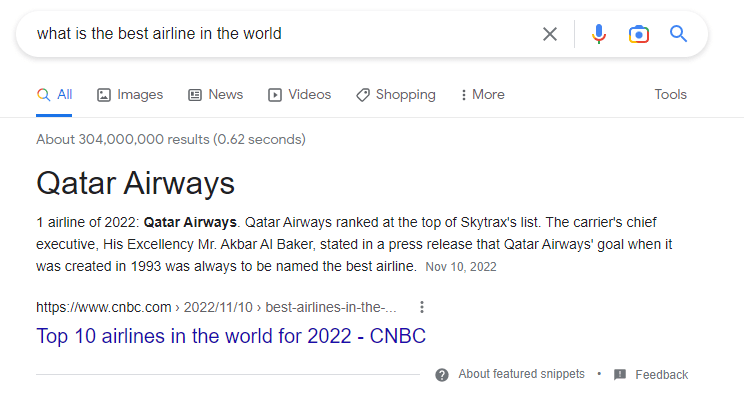The width and height of the screenshot is (744, 409).
Task: Click into the search query text field
Action: [285, 34]
